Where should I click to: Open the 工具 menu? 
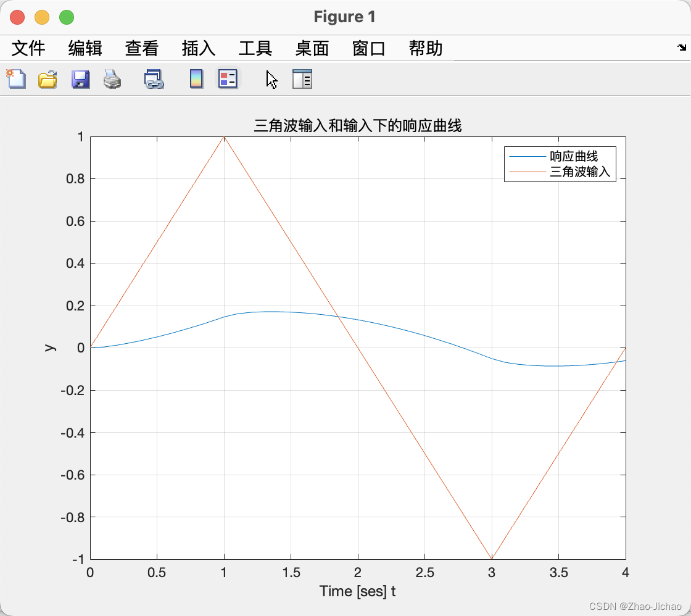point(255,48)
